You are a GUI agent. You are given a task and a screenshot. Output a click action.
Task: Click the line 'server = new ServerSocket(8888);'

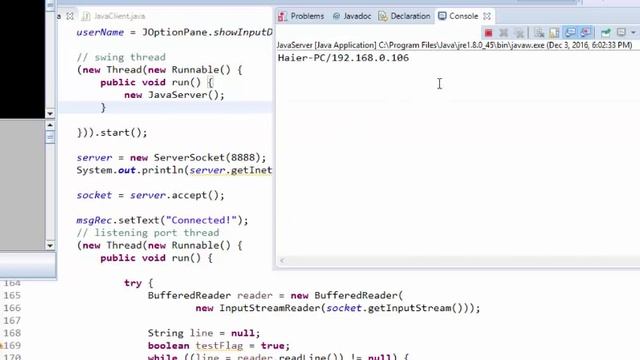point(171,158)
